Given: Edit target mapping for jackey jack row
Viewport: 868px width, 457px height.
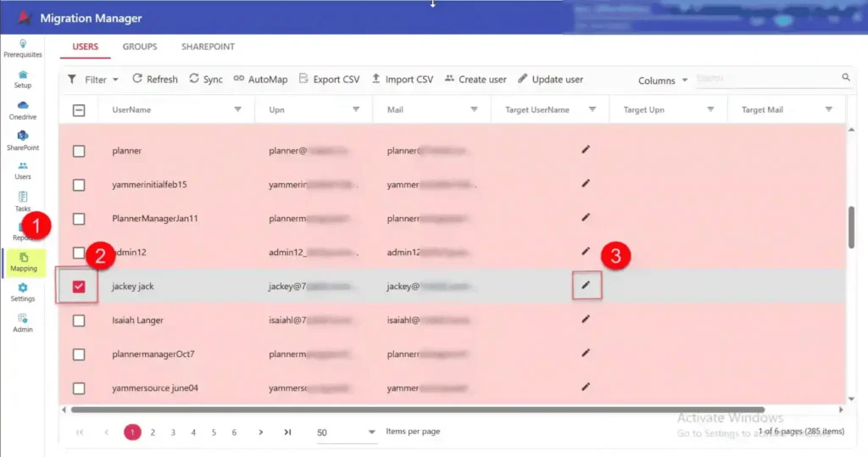Looking at the screenshot, I should 587,285.
